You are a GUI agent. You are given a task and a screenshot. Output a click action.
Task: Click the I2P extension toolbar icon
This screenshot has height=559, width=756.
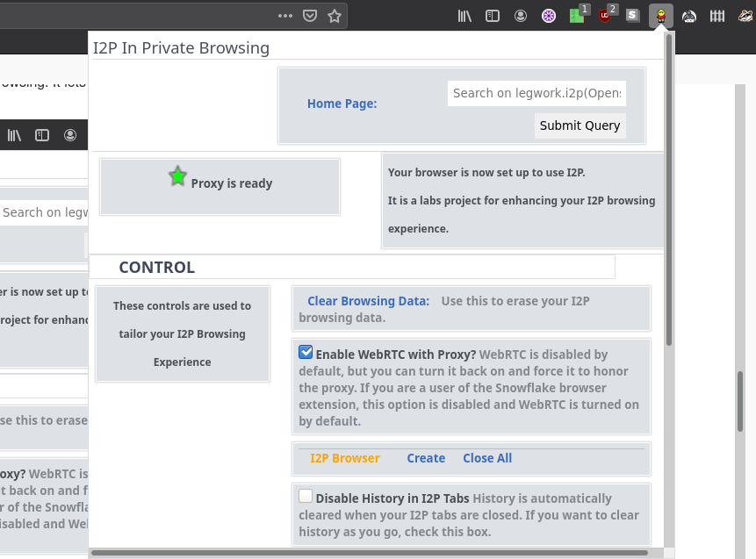coord(660,16)
